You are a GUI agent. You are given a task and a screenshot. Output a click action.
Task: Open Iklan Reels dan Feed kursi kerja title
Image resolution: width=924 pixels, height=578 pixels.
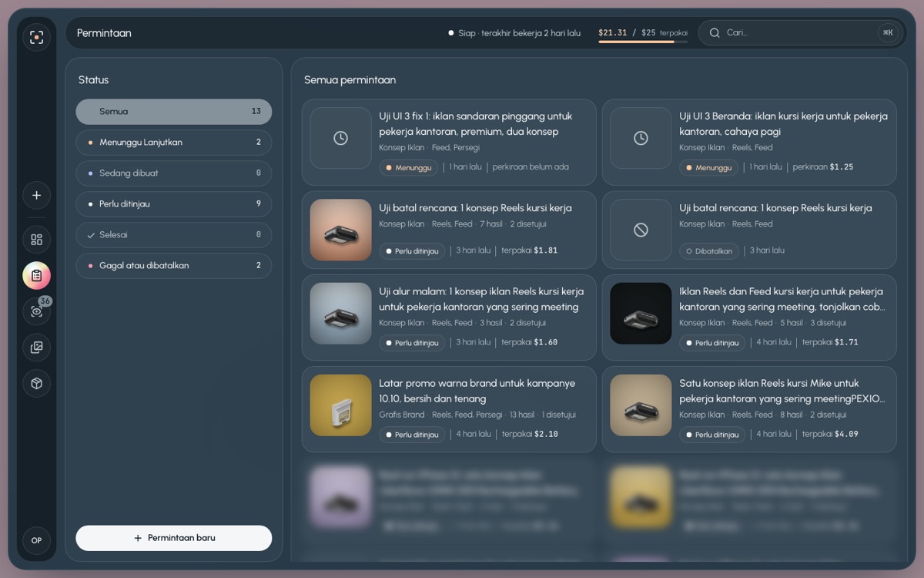pyautogui.click(x=782, y=299)
